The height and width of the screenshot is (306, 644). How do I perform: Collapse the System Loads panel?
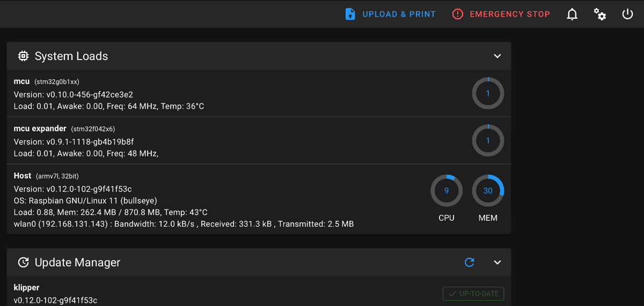pyautogui.click(x=497, y=56)
